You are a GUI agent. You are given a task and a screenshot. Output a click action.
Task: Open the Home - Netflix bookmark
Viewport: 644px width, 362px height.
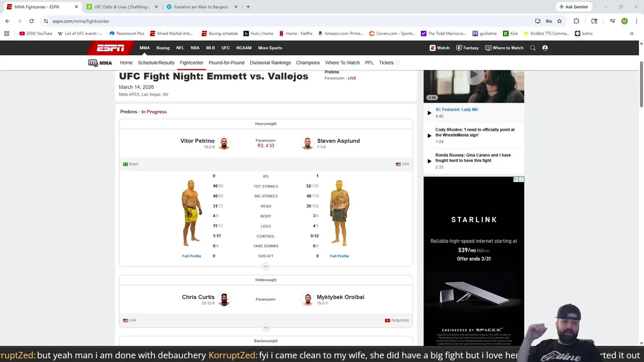(296, 33)
